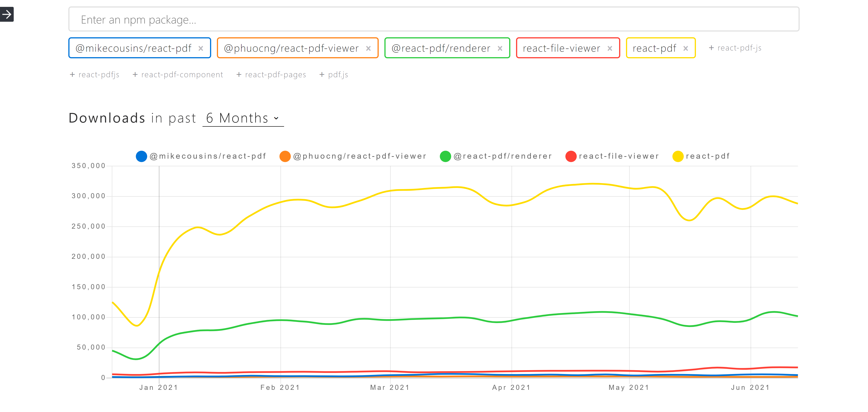Click the 250,000 y-axis value
This screenshot has width=868, height=412.
(89, 226)
